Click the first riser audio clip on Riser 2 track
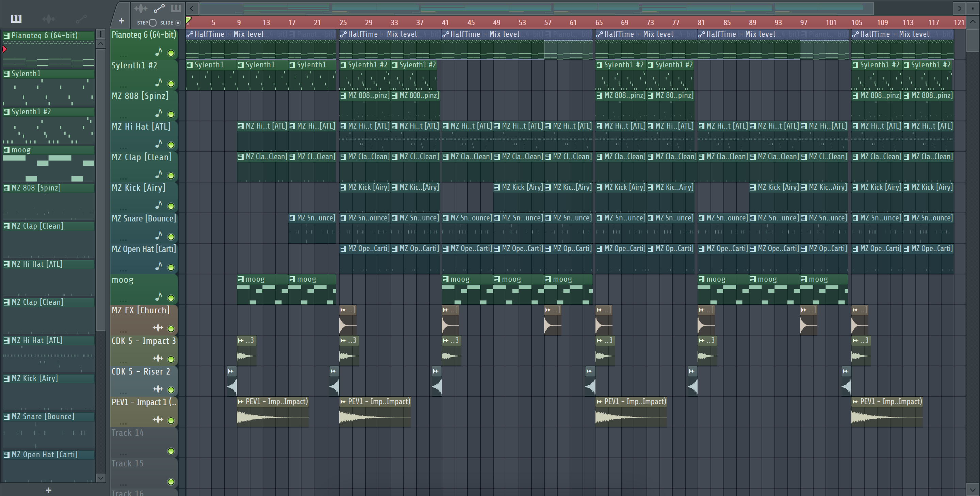980x496 pixels. 232,381
